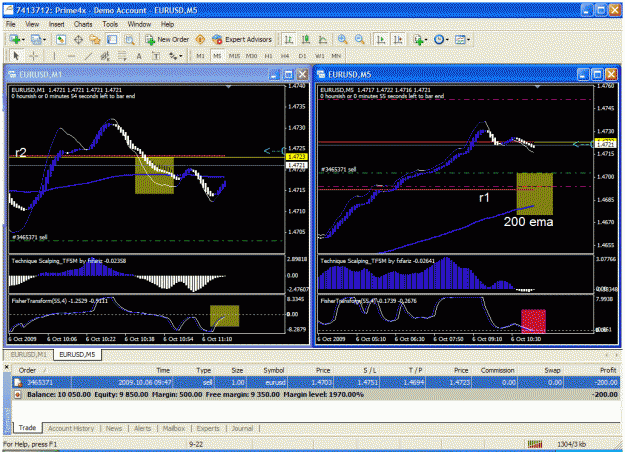Open the Insert menu

tap(56, 24)
